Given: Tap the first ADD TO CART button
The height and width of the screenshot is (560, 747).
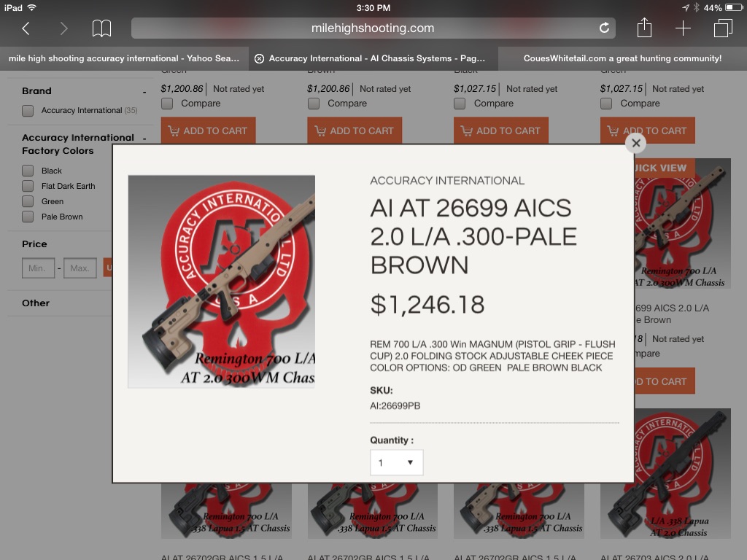Looking at the screenshot, I should (x=208, y=131).
